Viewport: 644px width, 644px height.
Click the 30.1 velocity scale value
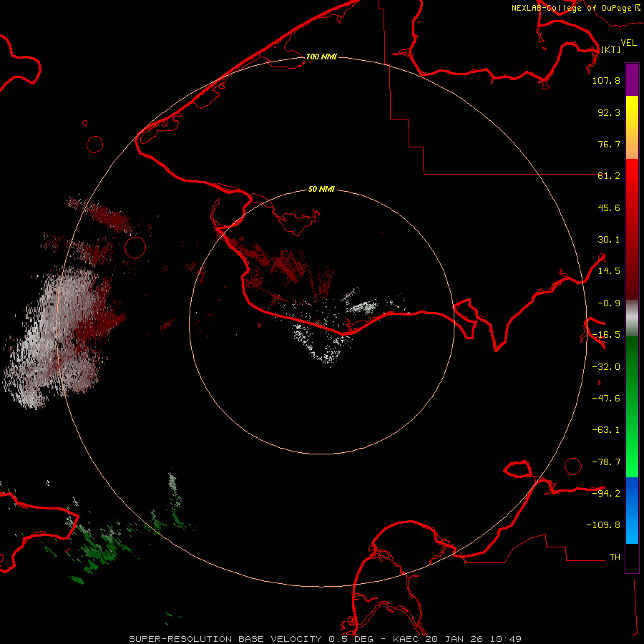pyautogui.click(x=609, y=240)
